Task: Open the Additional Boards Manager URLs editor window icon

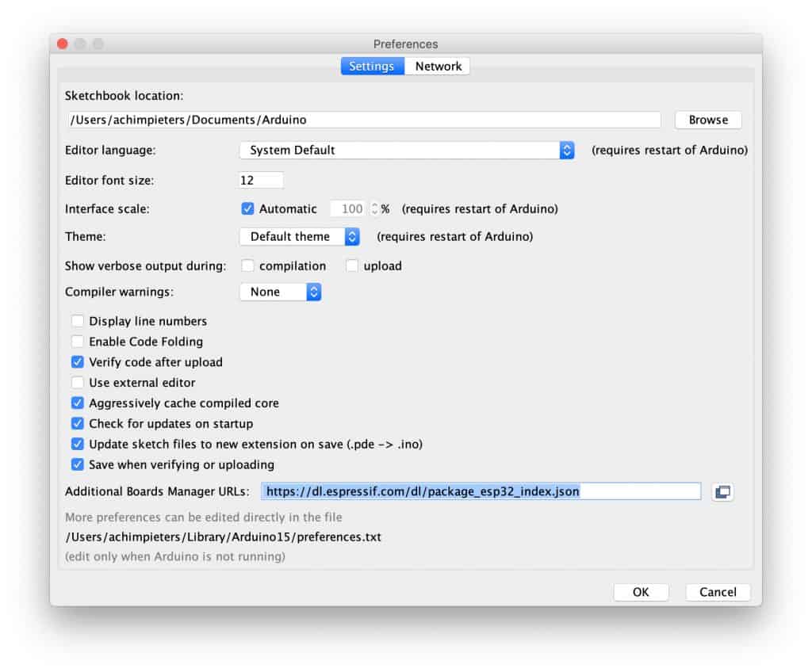Action: click(x=722, y=491)
